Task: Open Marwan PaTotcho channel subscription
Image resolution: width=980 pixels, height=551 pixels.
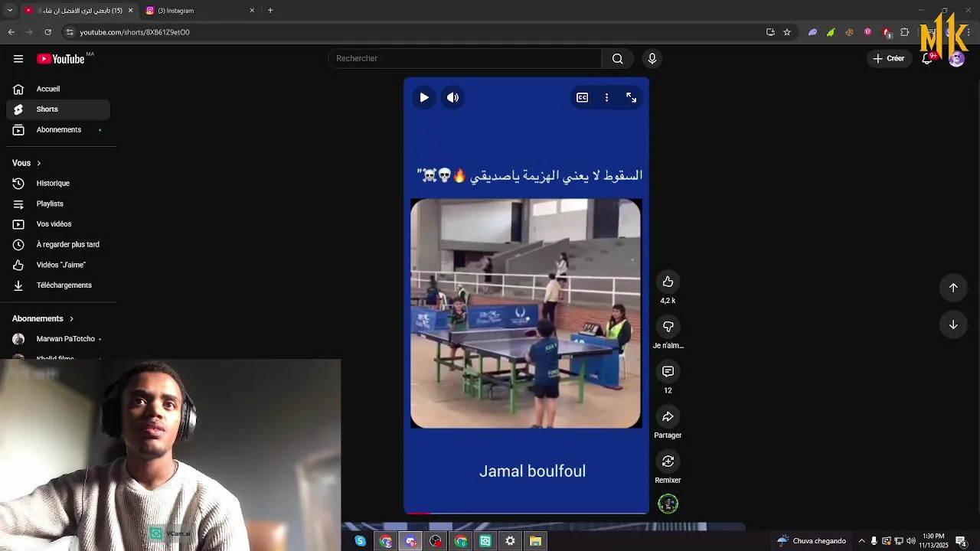Action: pyautogui.click(x=58, y=339)
